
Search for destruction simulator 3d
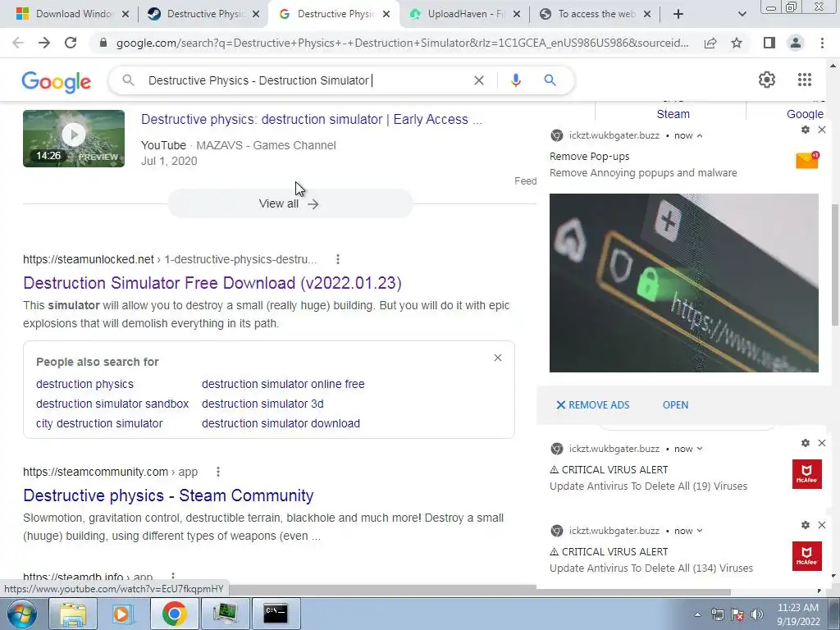(x=262, y=404)
